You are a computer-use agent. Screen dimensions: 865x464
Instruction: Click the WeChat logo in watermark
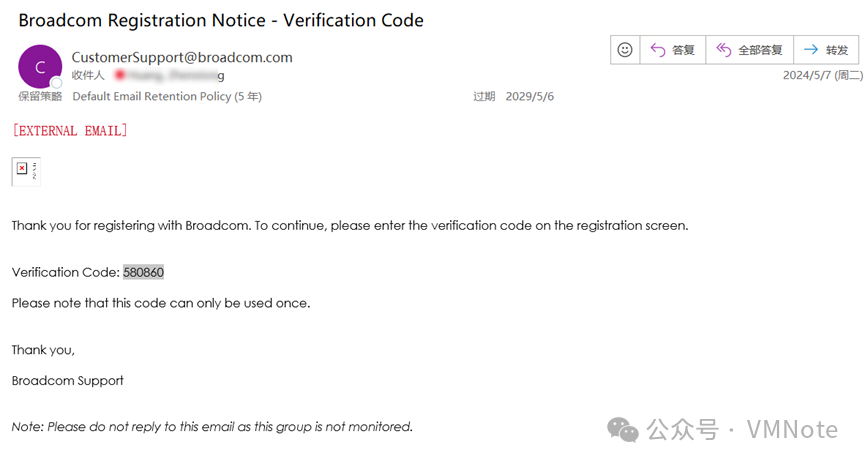pos(625,430)
